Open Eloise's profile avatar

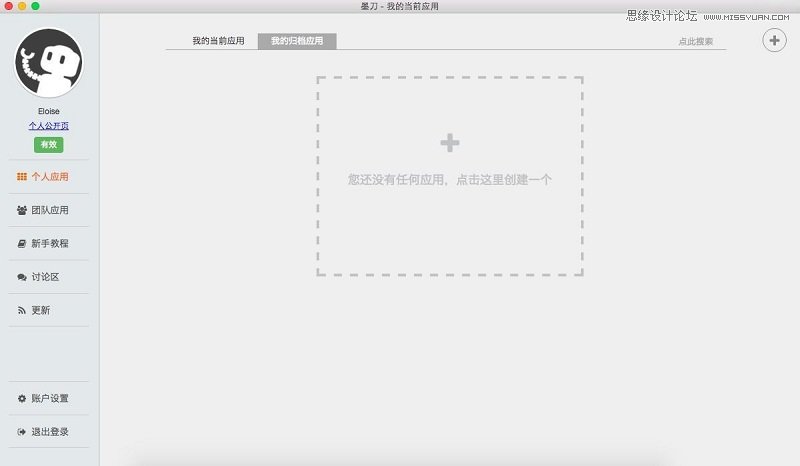pyautogui.click(x=48, y=62)
